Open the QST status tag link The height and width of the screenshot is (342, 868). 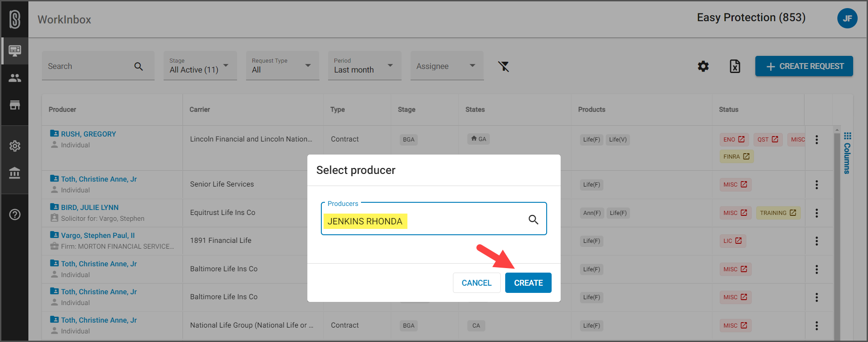[768, 139]
